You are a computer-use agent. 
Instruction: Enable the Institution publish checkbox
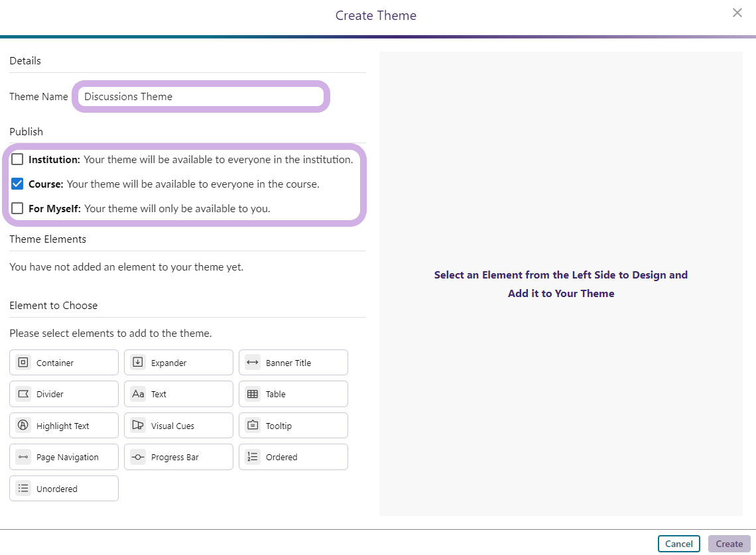pyautogui.click(x=17, y=159)
